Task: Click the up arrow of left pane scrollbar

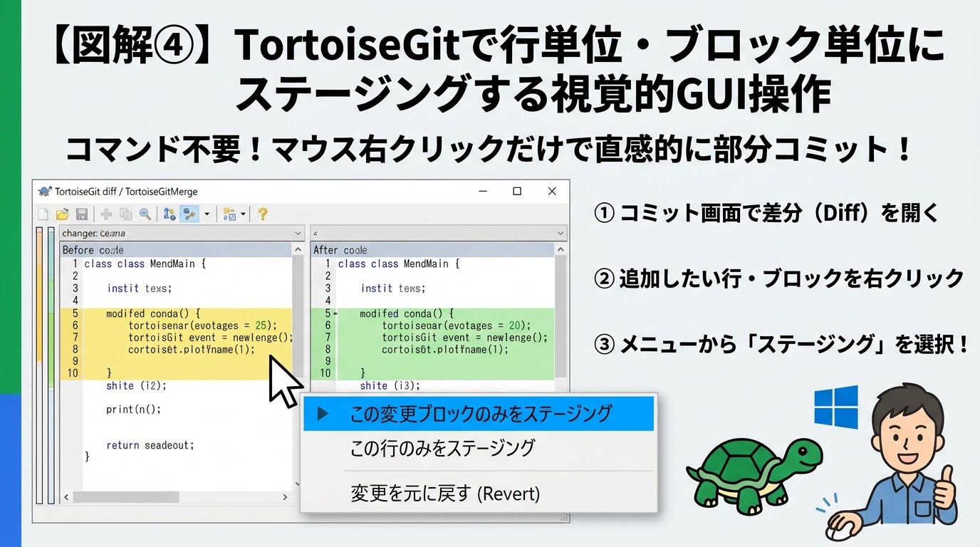Action: point(298,250)
